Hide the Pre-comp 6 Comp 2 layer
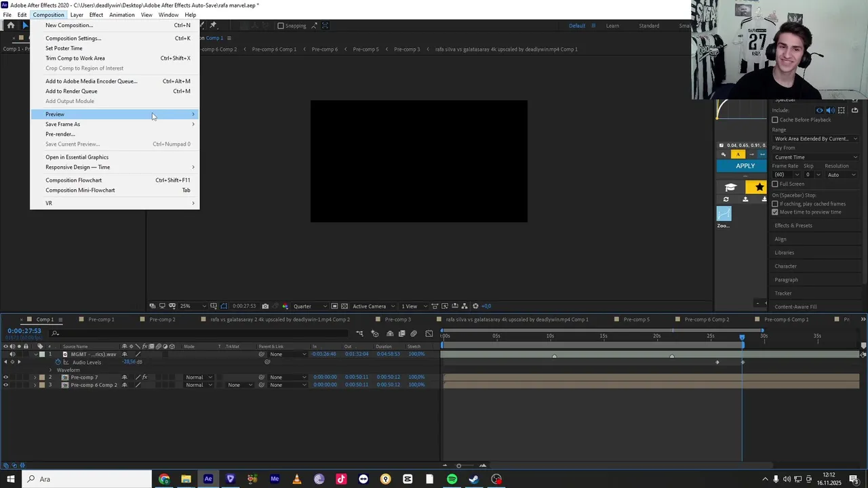Viewport: 868px width, 488px height. [x=5, y=385]
